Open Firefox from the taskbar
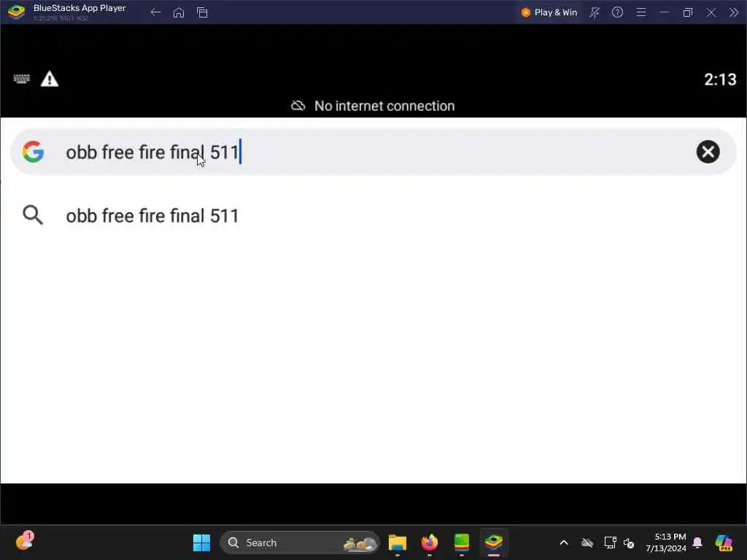 click(429, 542)
